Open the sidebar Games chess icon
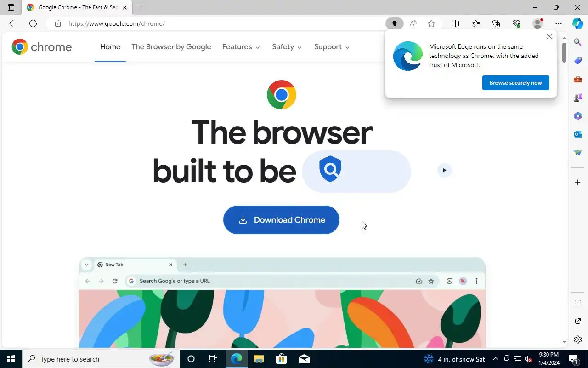Viewport: 588px width, 368px height. [x=578, y=98]
